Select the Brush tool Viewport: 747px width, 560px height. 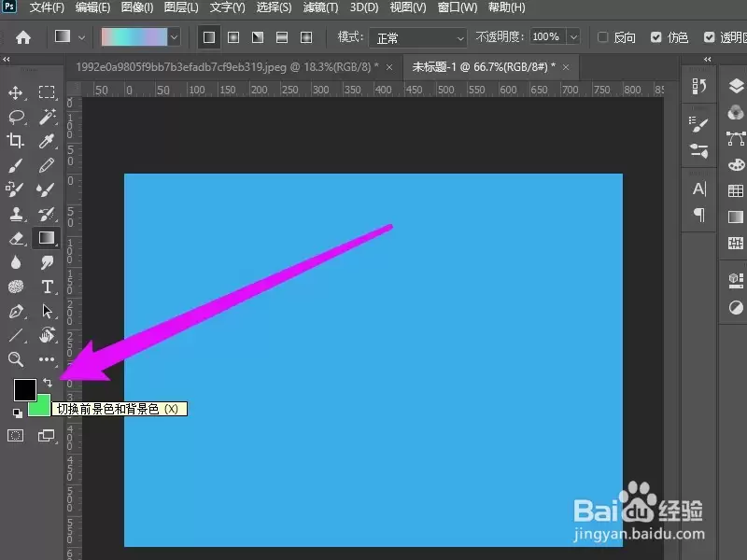coord(15,165)
